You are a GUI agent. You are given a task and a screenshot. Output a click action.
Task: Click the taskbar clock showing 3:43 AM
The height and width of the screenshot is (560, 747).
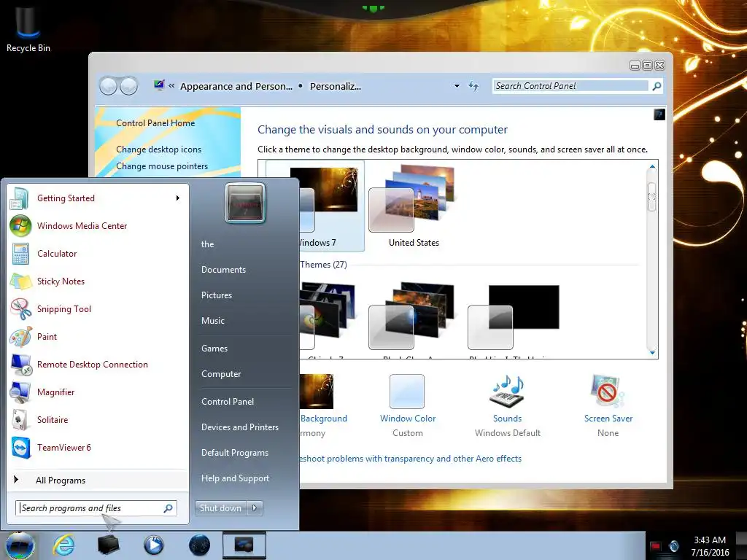click(710, 540)
